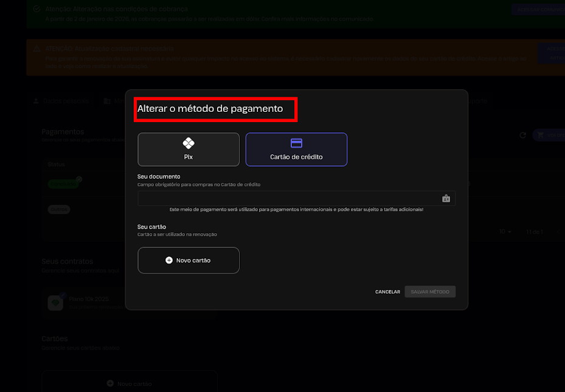Click the action button on green banner

pos(537,9)
